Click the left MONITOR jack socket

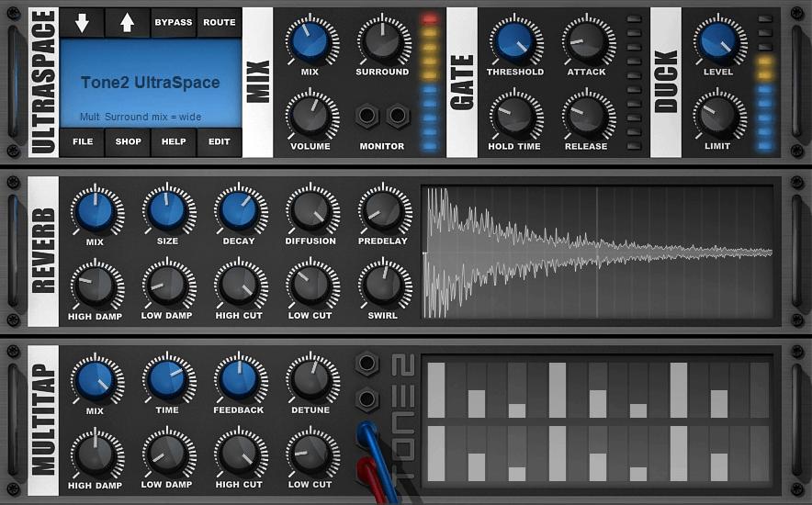(368, 116)
